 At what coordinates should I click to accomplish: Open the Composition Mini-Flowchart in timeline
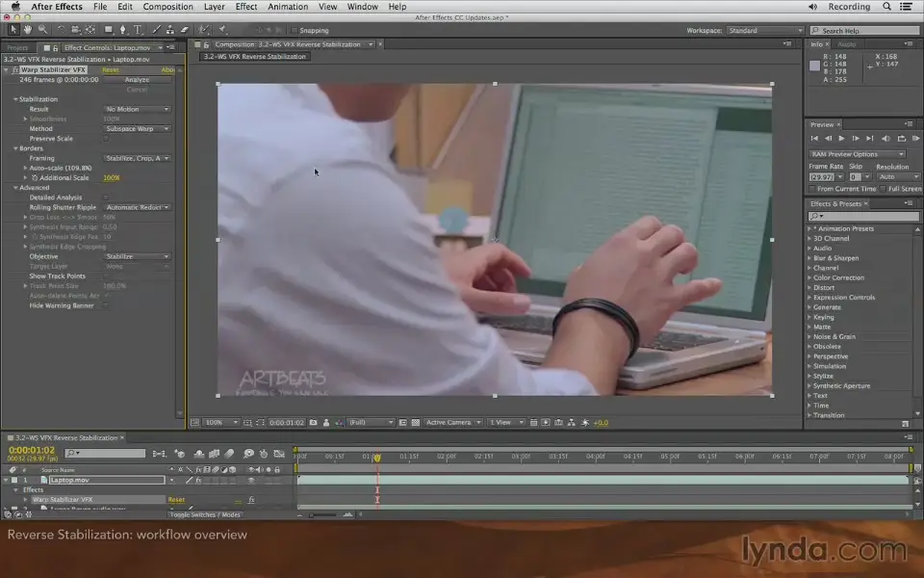pyautogui.click(x=159, y=454)
